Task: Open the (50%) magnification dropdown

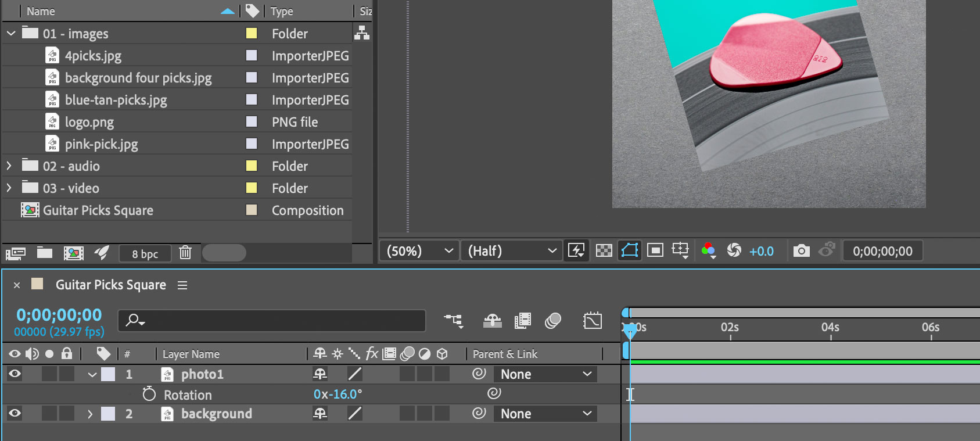Action: [x=418, y=251]
